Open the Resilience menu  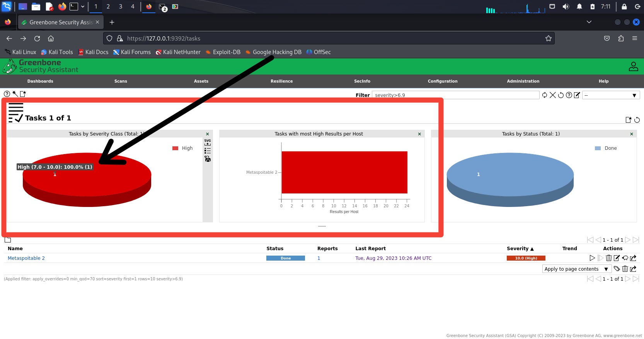pos(282,81)
